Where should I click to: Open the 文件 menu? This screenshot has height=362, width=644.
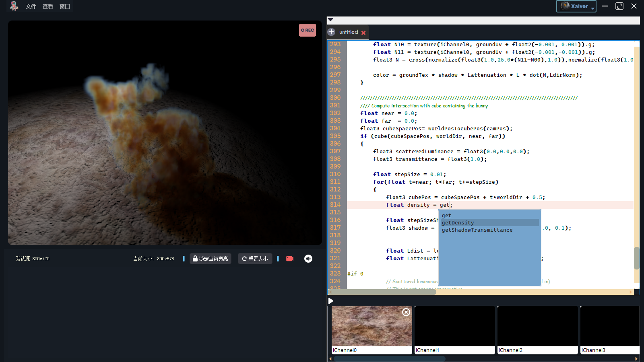(31, 6)
